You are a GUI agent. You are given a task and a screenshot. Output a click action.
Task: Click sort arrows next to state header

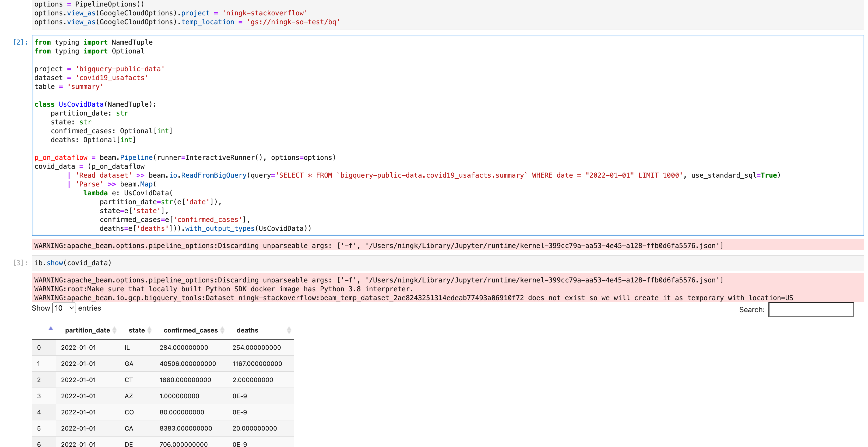(150, 330)
